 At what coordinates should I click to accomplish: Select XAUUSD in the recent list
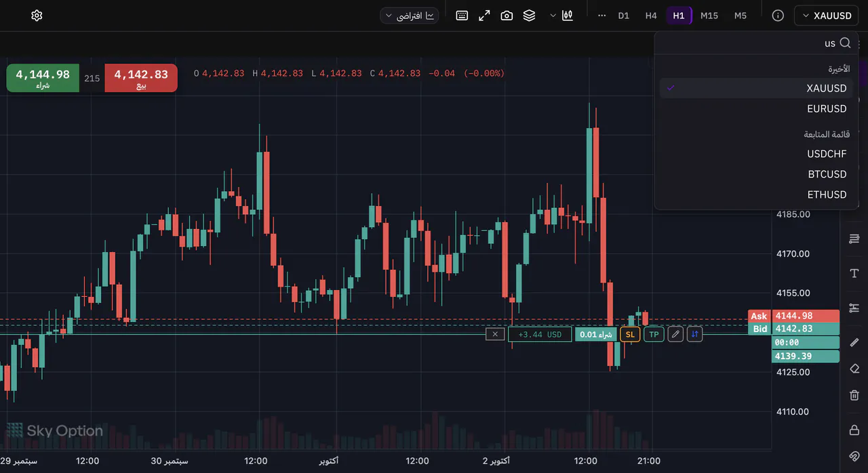click(x=756, y=88)
